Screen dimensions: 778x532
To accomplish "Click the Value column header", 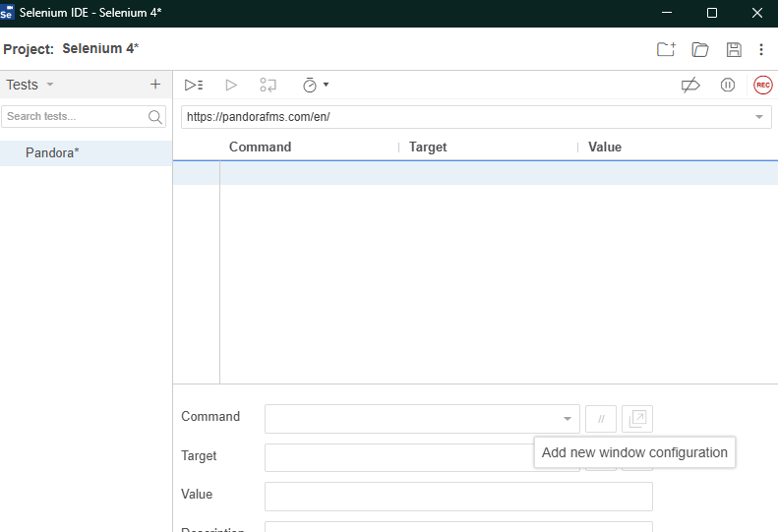I will point(605,147).
